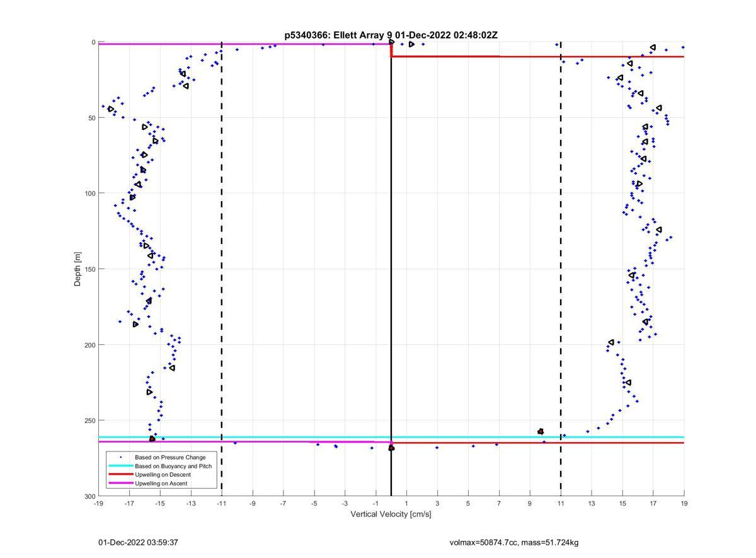Click the velocity axis tick label "9"
756x558 pixels.
[530, 504]
